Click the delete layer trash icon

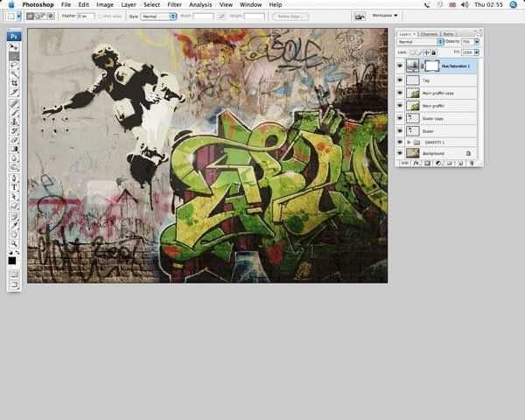click(x=472, y=163)
